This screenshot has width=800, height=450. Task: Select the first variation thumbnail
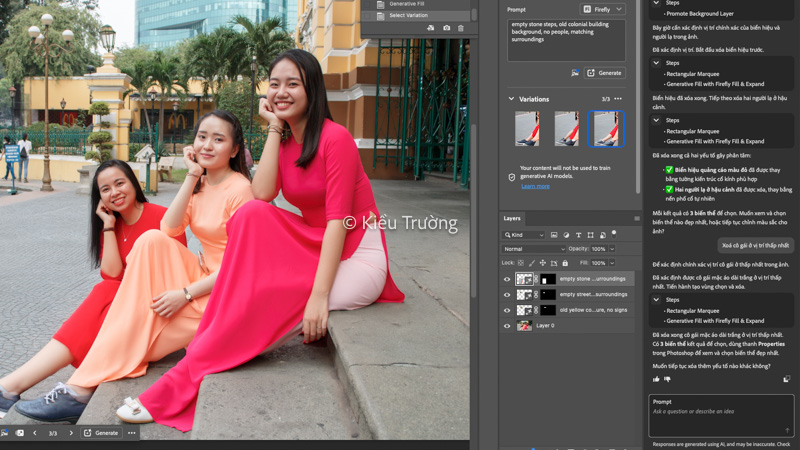(x=527, y=129)
